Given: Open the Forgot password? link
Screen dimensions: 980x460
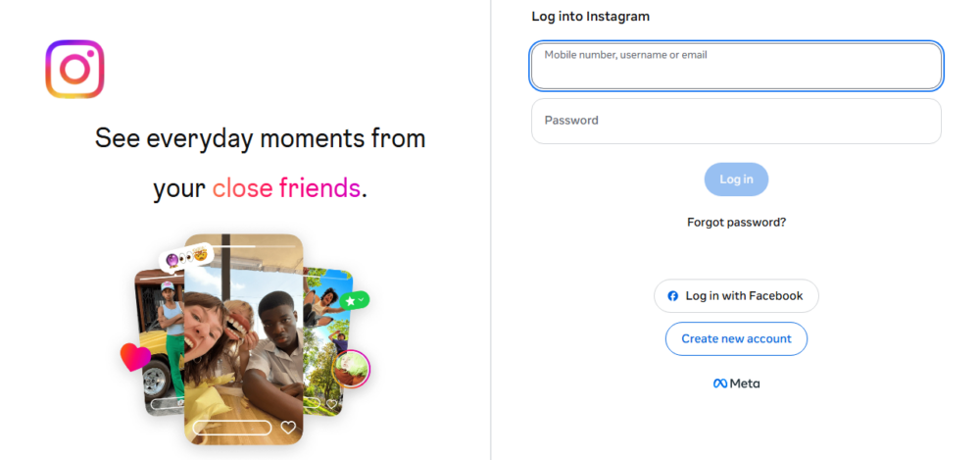Looking at the screenshot, I should [x=736, y=223].
